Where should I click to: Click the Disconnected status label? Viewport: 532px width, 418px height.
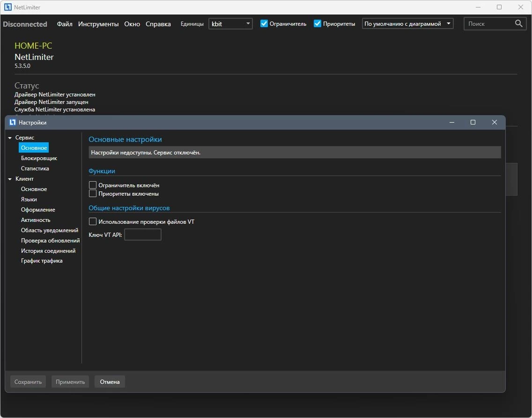(x=25, y=24)
